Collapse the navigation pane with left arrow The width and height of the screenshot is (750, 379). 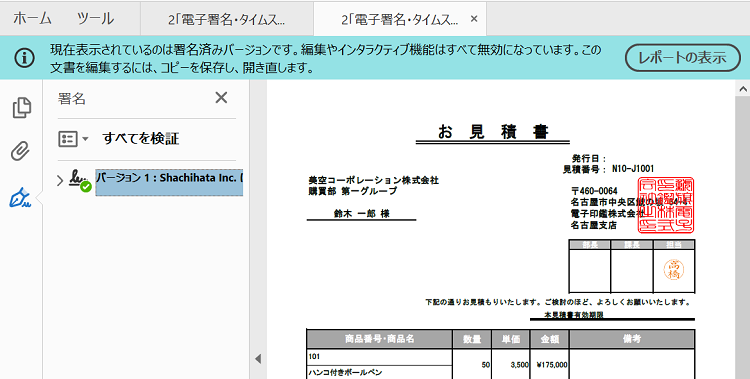click(x=258, y=358)
